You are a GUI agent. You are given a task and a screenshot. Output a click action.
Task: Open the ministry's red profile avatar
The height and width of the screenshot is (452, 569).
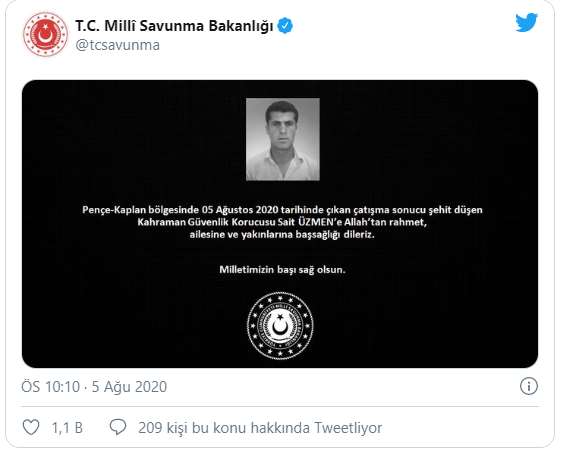45,34
